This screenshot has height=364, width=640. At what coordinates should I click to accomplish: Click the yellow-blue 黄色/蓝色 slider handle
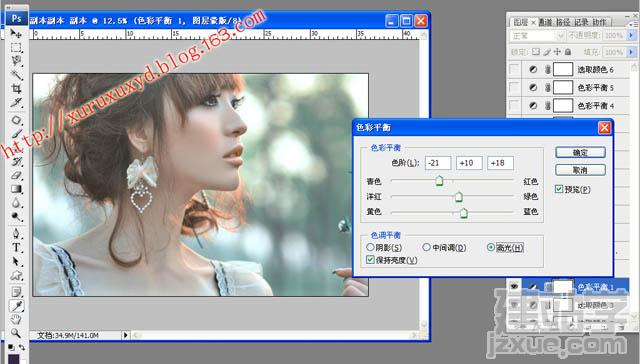[464, 213]
